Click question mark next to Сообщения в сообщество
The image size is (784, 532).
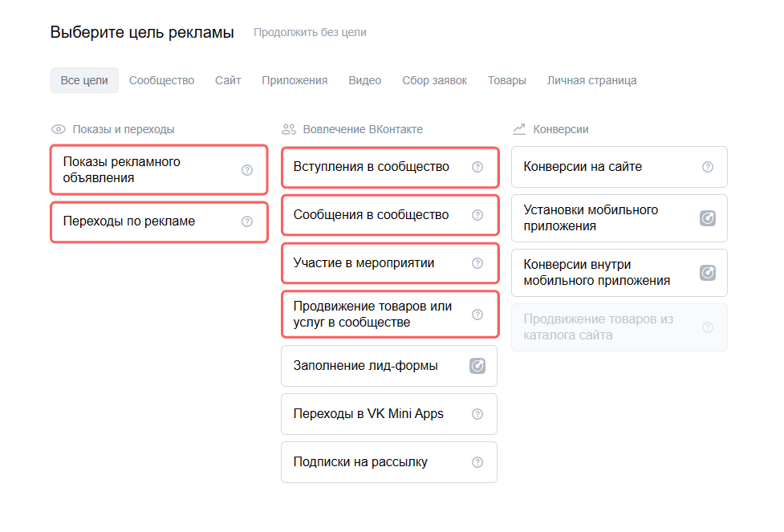pos(477,215)
